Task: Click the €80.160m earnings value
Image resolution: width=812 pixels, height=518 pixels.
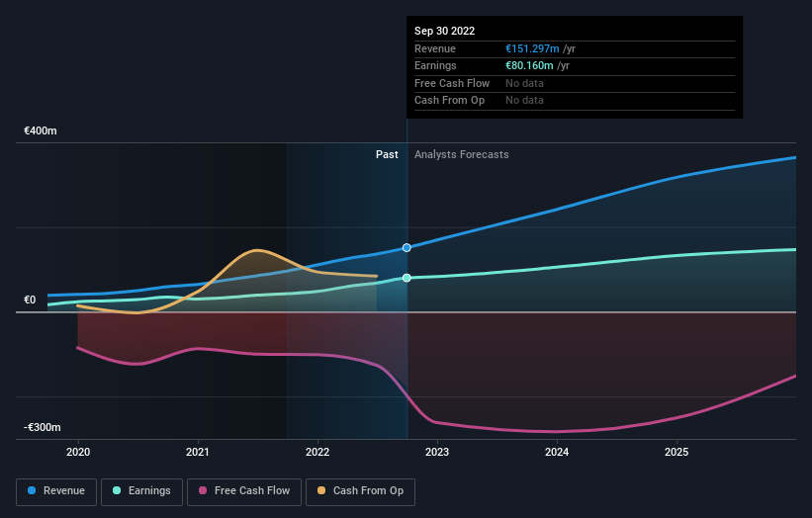Action: point(529,65)
